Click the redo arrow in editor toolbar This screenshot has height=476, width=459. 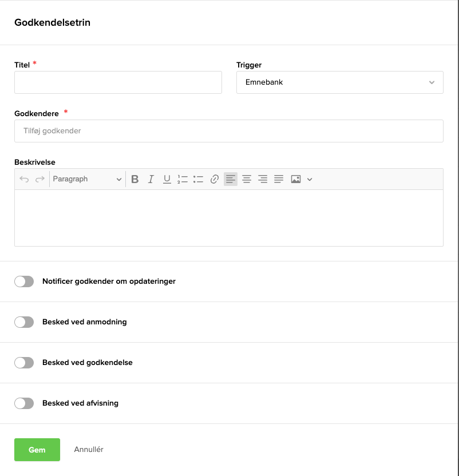click(40, 179)
